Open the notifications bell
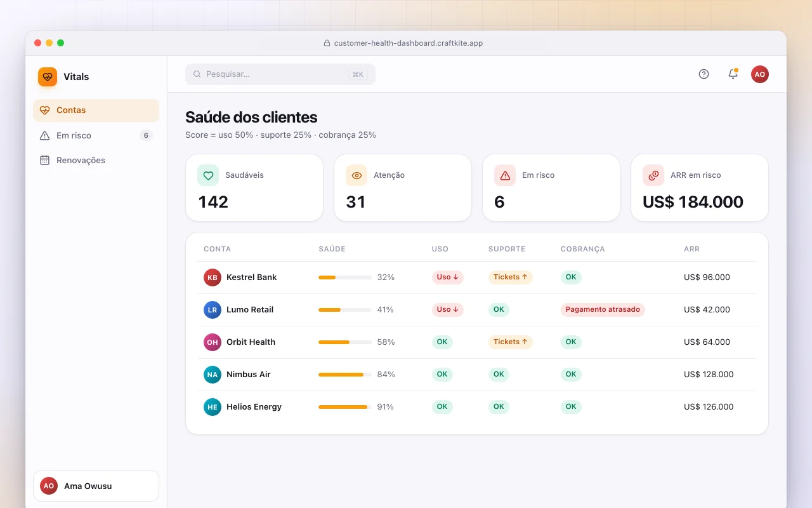Viewport: 812px width, 508px height. pos(733,74)
